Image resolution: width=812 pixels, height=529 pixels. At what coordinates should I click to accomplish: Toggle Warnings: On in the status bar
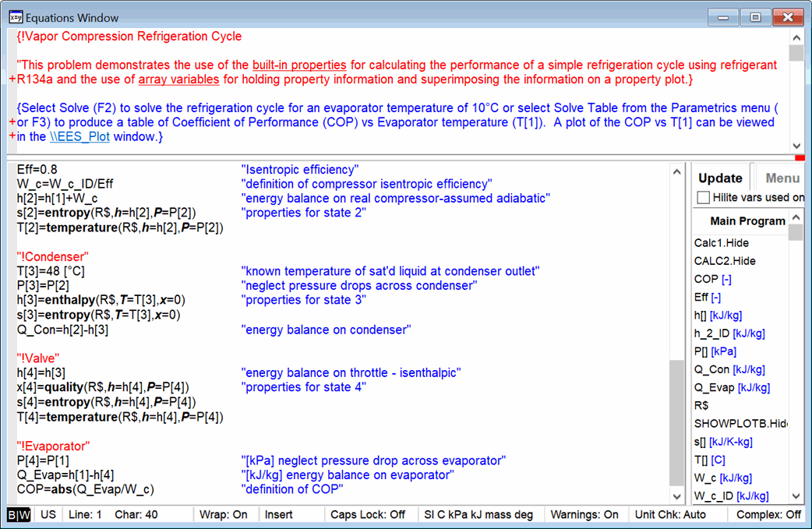click(584, 514)
